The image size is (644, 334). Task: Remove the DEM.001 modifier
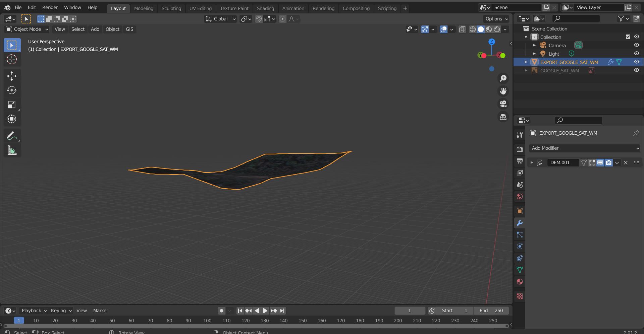[626, 163]
